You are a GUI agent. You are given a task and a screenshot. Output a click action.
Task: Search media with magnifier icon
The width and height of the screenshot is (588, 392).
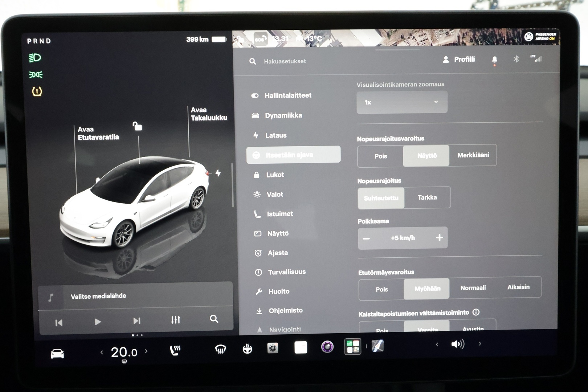point(214,319)
